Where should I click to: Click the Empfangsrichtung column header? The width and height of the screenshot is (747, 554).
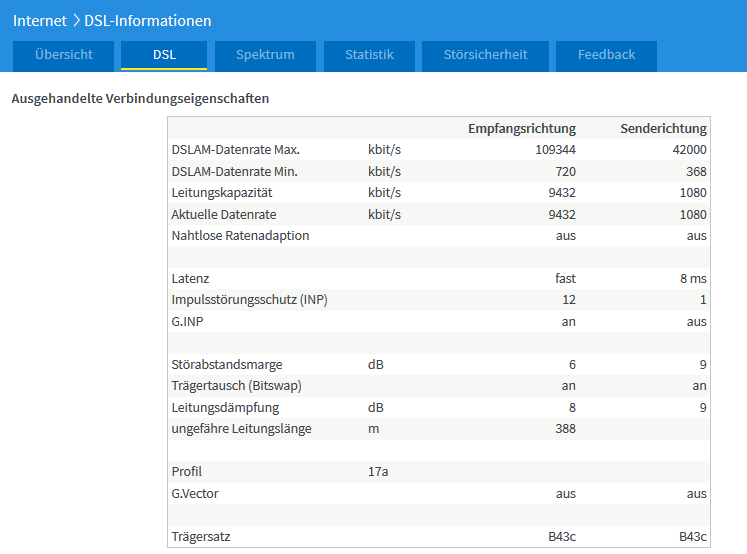tap(522, 129)
